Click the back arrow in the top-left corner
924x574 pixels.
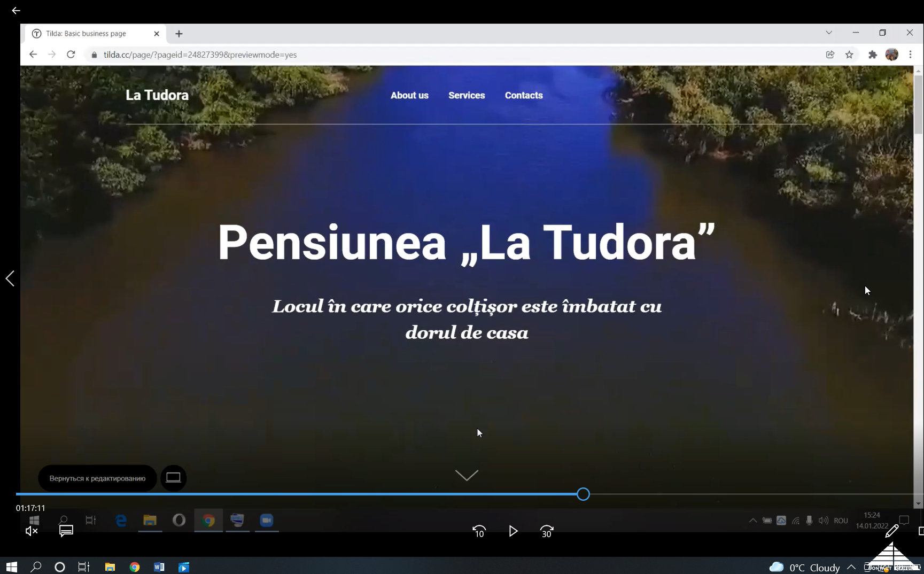point(15,11)
